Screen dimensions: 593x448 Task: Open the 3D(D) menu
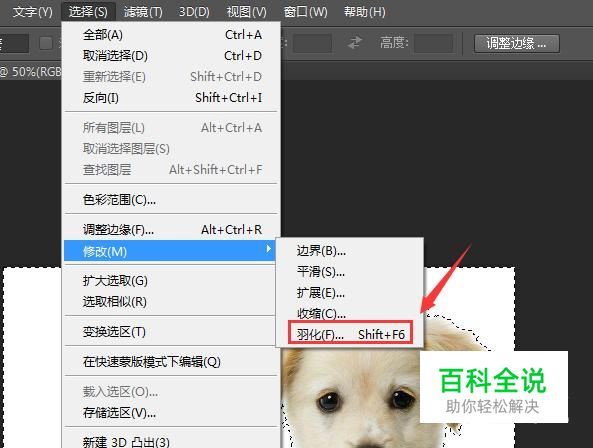194,12
